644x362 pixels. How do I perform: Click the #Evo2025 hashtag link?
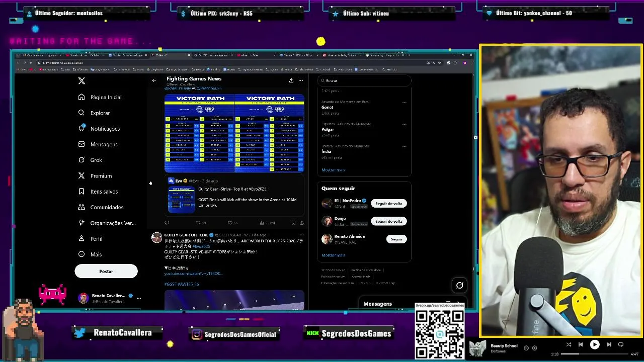[x=201, y=246]
